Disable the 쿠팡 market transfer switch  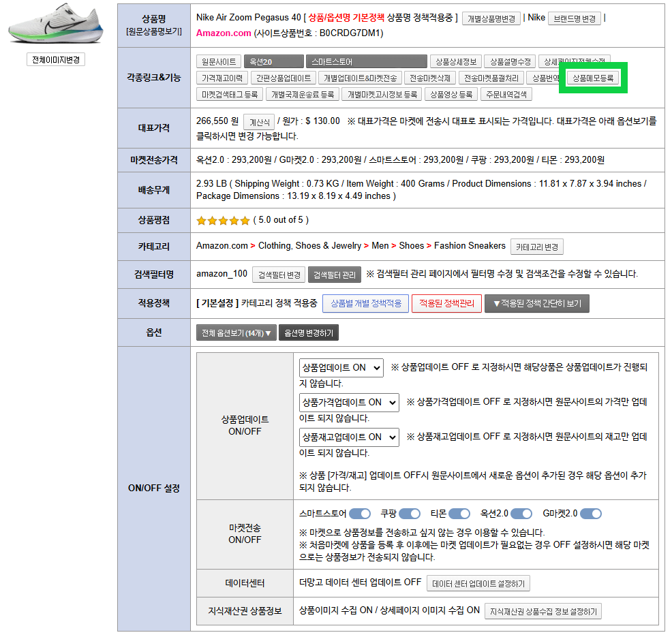[x=410, y=514]
